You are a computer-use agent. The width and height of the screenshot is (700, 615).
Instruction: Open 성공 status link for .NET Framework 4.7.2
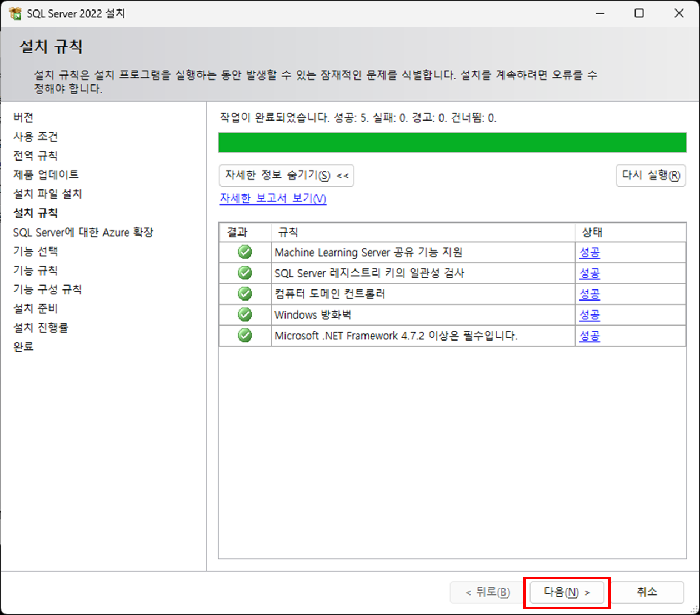pos(589,336)
